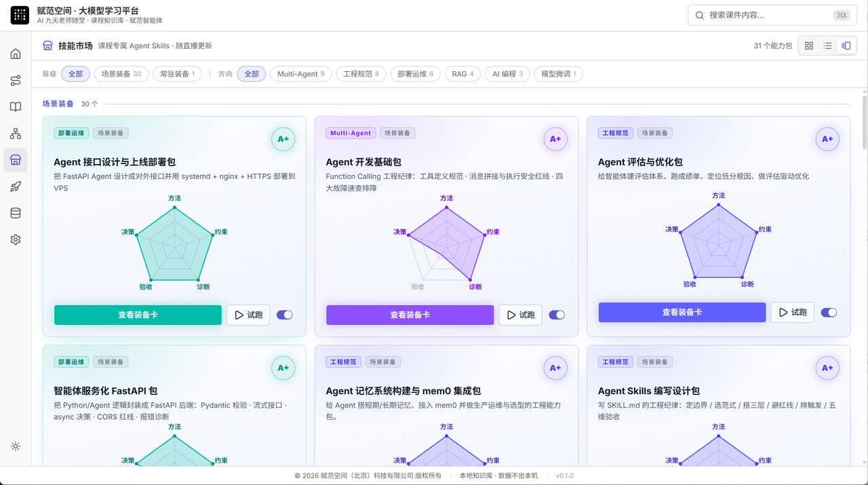Filter direction by 模型微调 1
The width and height of the screenshot is (868, 485).
558,74
